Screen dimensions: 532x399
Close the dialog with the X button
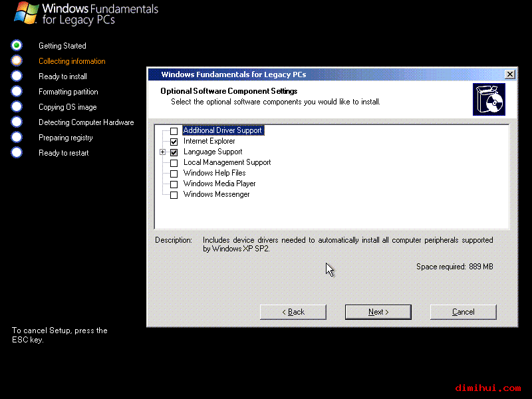[509, 74]
